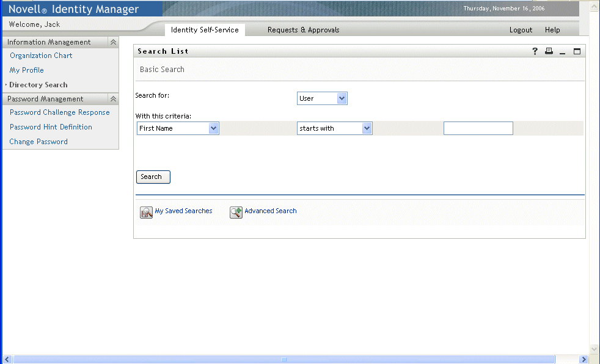Image resolution: width=600 pixels, height=364 pixels.
Task: Click Logout in the header
Action: click(521, 30)
